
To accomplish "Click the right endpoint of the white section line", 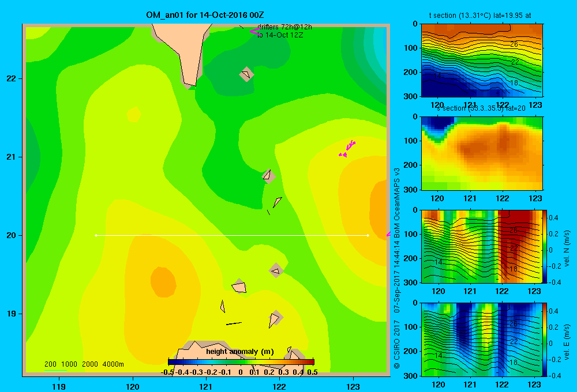I will pyautogui.click(x=368, y=235).
